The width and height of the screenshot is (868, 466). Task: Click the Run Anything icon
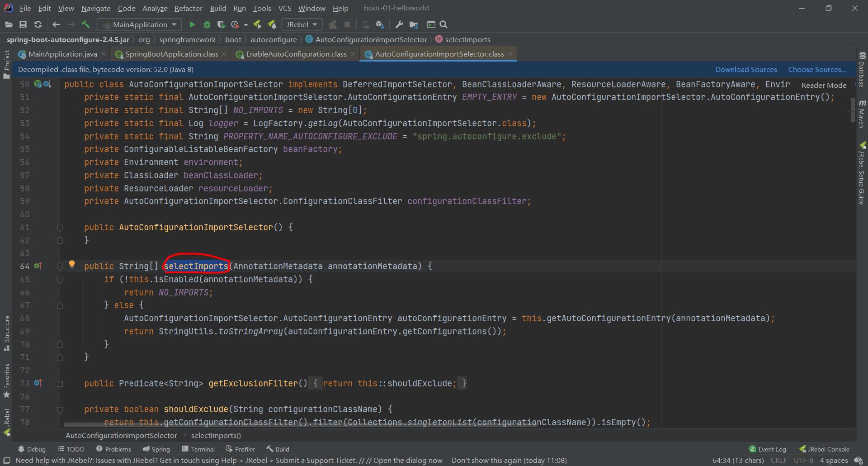[431, 24]
